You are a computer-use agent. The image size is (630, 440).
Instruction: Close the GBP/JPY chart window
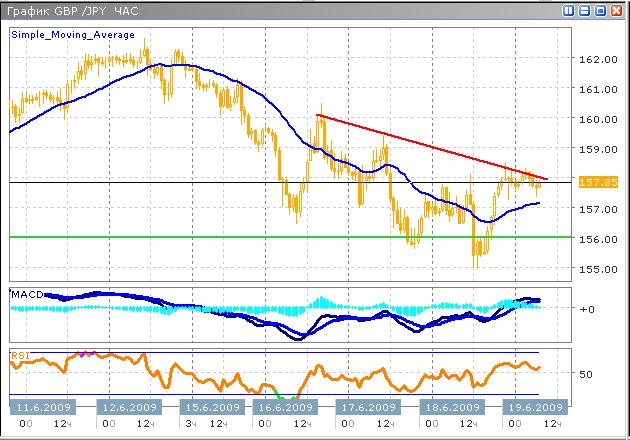coord(618,10)
